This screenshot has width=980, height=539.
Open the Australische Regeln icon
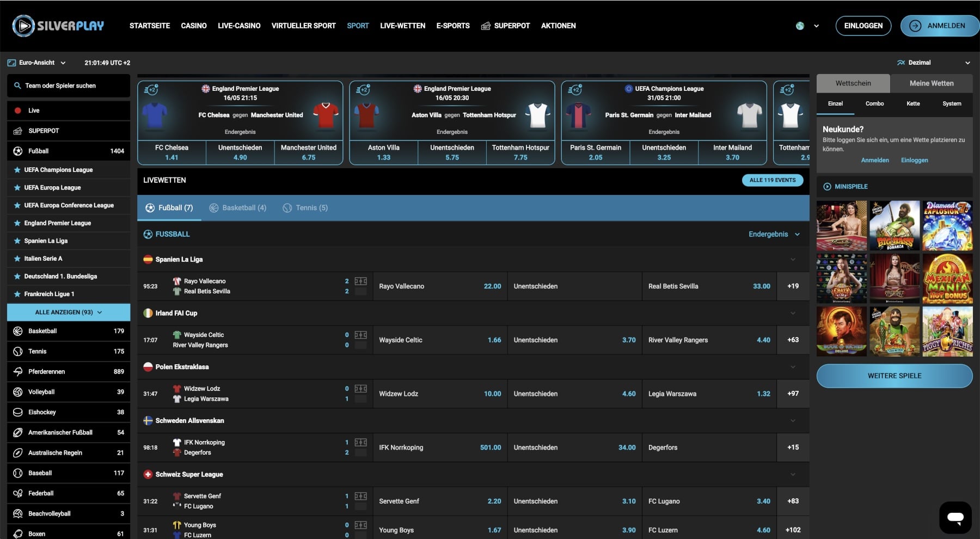(17, 453)
